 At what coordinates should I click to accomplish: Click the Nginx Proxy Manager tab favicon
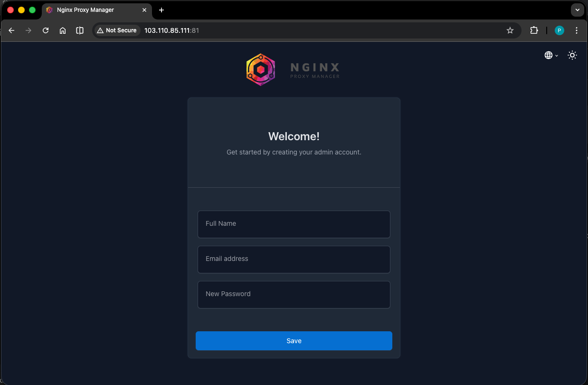[x=49, y=10]
